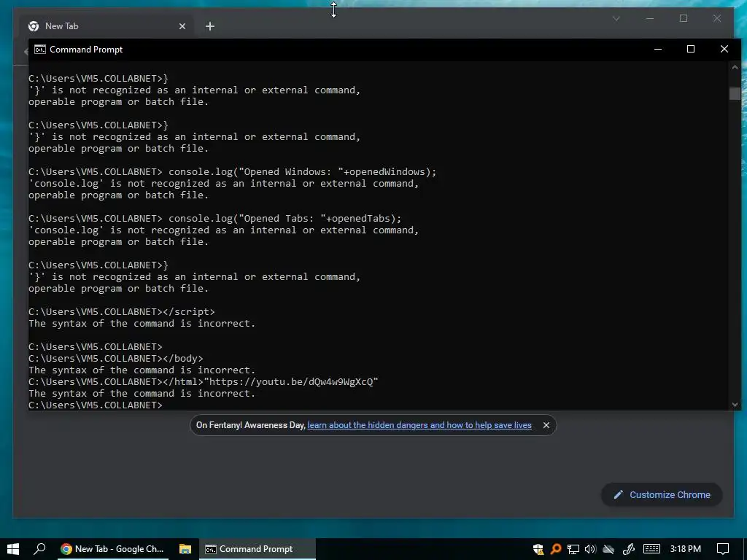Open Chrome tab search dropdown chevron
747x560 pixels.
[616, 18]
